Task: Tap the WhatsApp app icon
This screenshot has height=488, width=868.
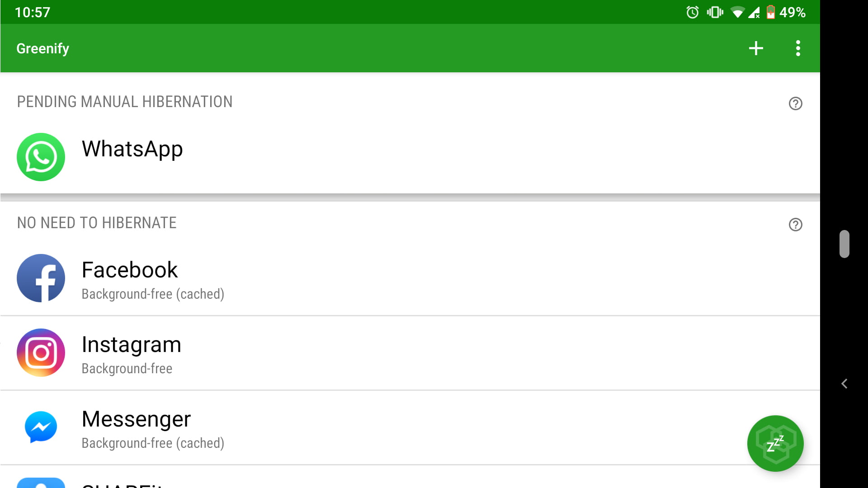Action: tap(41, 157)
